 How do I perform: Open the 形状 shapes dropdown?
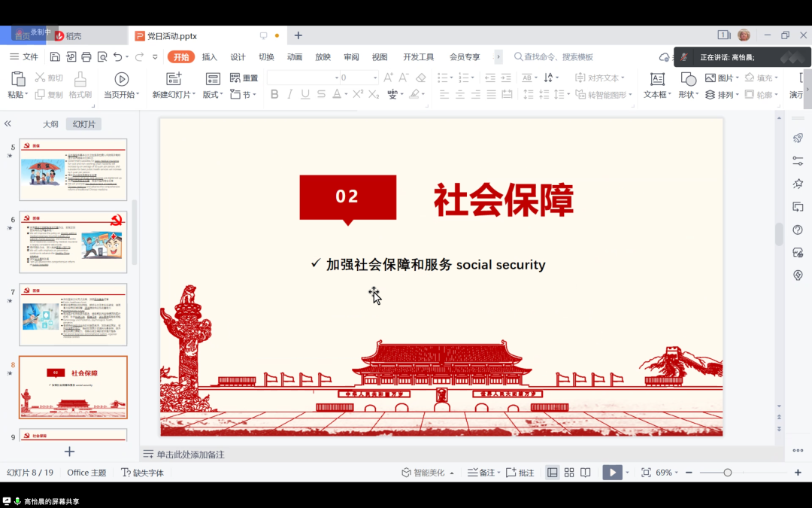pos(688,95)
